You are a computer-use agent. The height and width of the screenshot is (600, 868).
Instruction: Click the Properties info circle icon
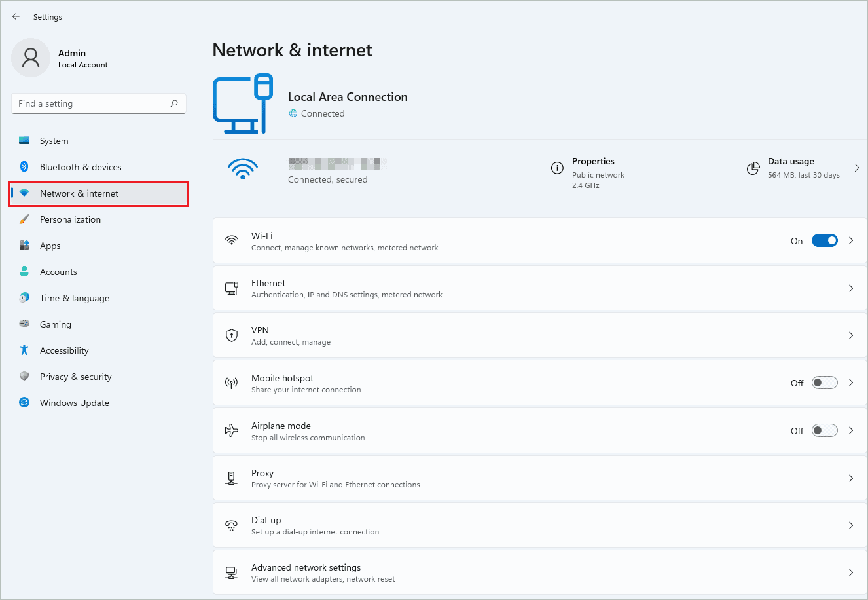pos(557,168)
